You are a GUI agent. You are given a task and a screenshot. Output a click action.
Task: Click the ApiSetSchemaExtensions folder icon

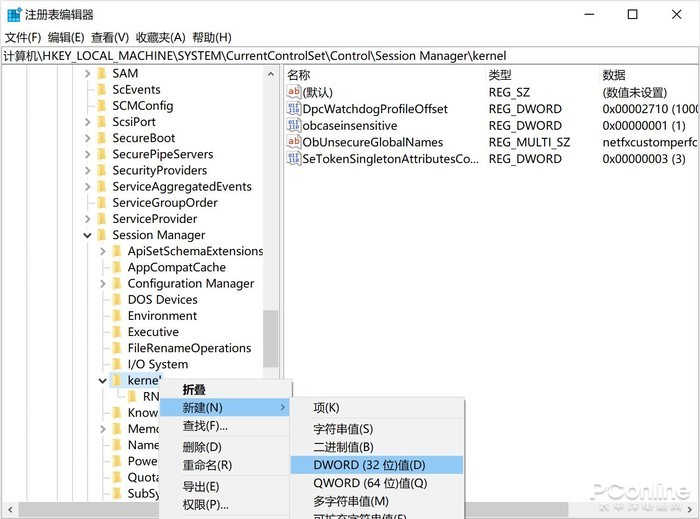117,251
